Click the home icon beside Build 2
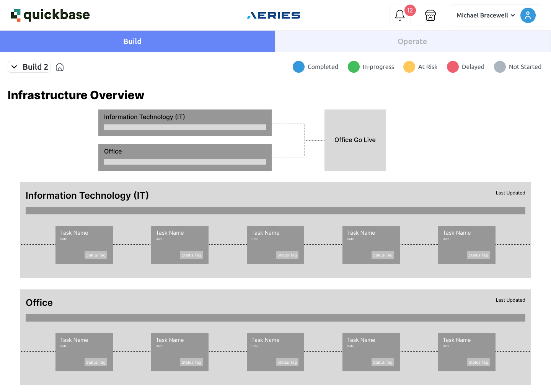The height and width of the screenshot is (392, 551). [60, 67]
